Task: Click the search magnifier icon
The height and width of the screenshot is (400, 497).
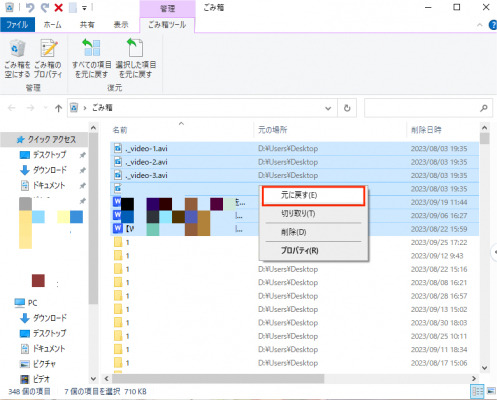Action: [483, 108]
